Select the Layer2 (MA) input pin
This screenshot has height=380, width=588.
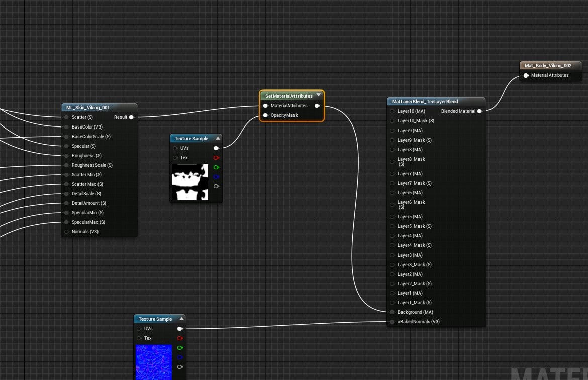[x=392, y=274]
